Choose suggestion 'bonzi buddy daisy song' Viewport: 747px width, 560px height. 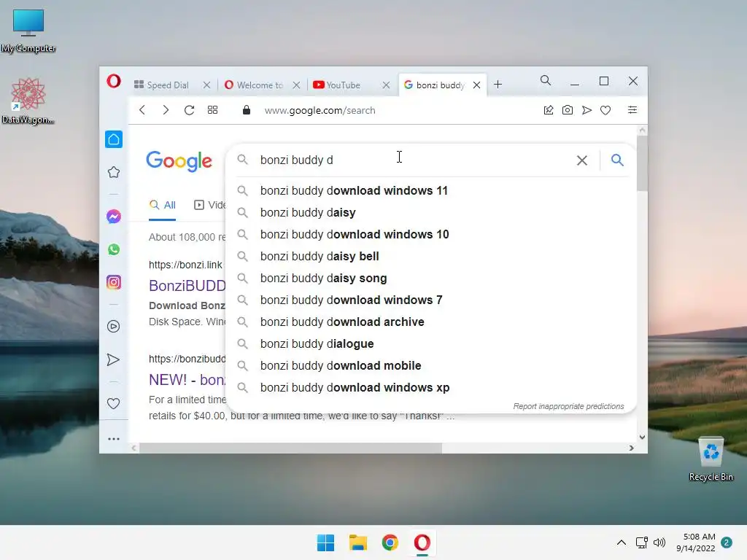click(431, 279)
